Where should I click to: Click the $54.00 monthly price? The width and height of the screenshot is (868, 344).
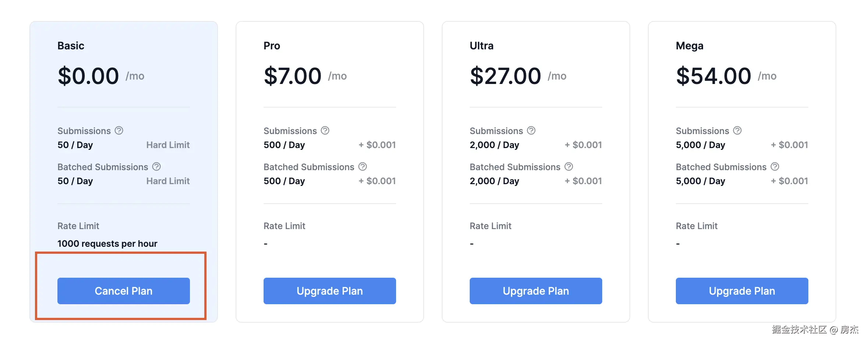pyautogui.click(x=713, y=76)
